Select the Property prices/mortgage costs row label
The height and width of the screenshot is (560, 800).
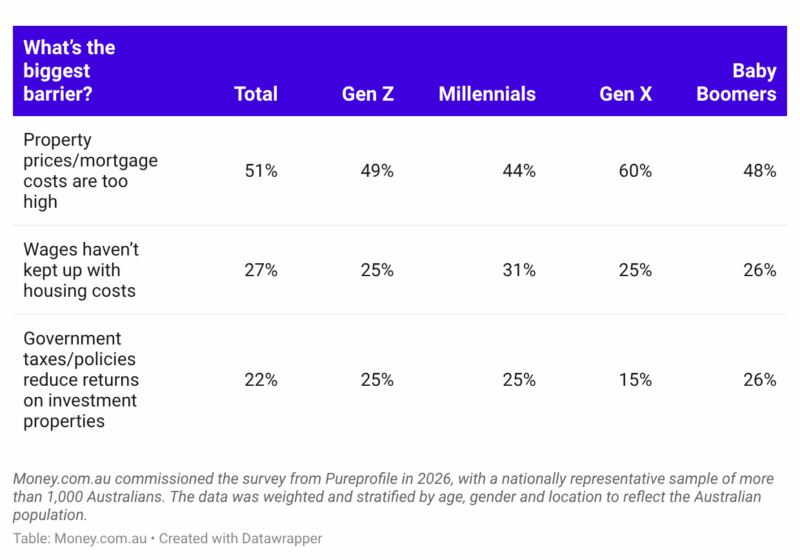pyautogui.click(x=90, y=171)
